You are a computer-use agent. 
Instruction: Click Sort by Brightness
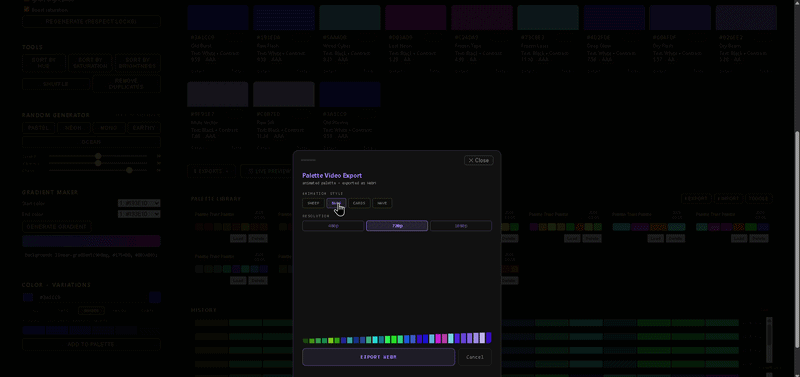click(138, 63)
